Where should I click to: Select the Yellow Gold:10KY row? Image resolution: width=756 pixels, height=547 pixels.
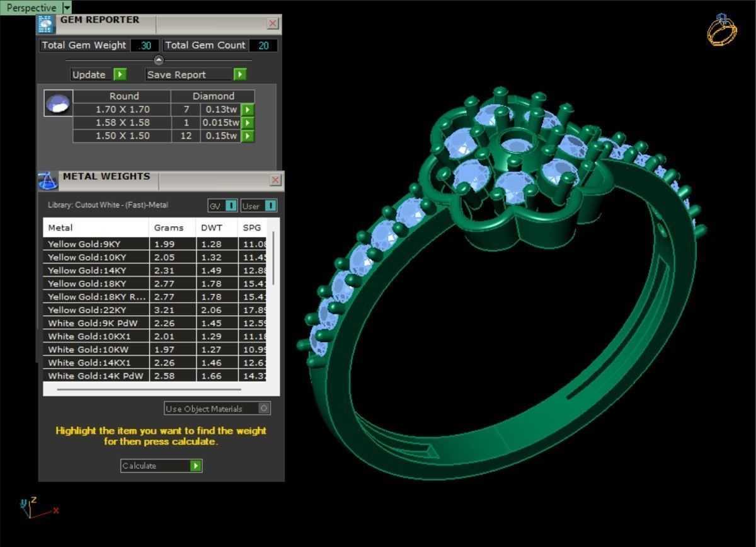pos(156,257)
